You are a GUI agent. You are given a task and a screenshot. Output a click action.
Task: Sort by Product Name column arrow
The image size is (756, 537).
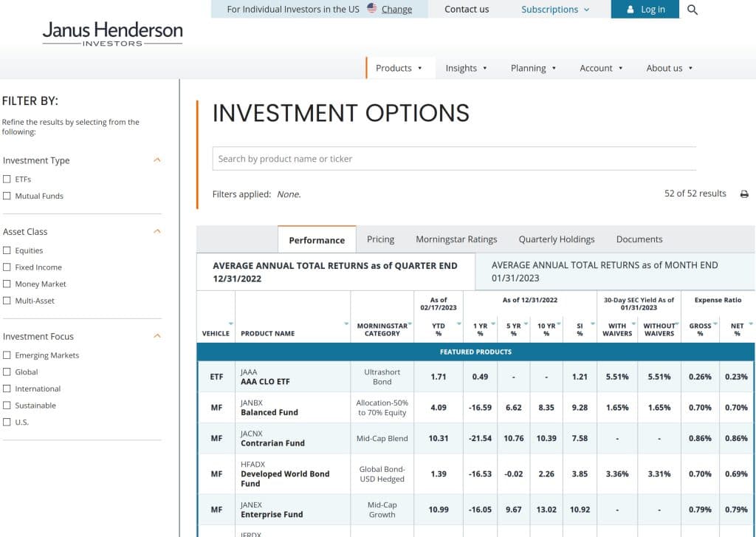point(346,324)
